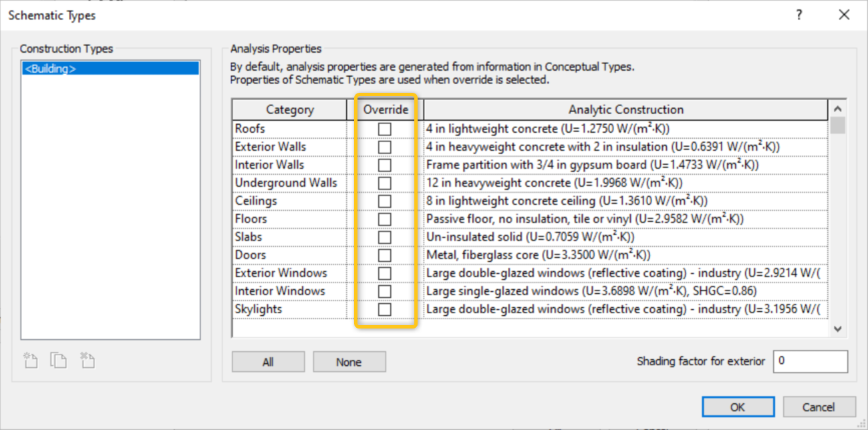The height and width of the screenshot is (430, 868).
Task: Click the scrollbar down arrow
Action: pyautogui.click(x=836, y=329)
